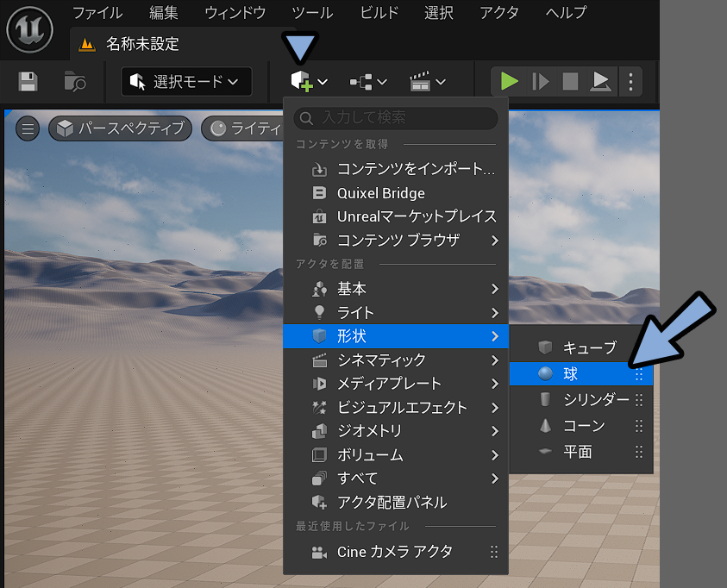Open Quixel Bridge from menu
Screen dimensions: 727x588
coord(396,193)
